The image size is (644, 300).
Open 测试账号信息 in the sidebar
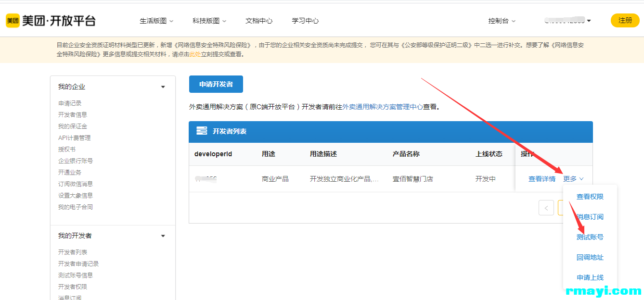coord(76,275)
